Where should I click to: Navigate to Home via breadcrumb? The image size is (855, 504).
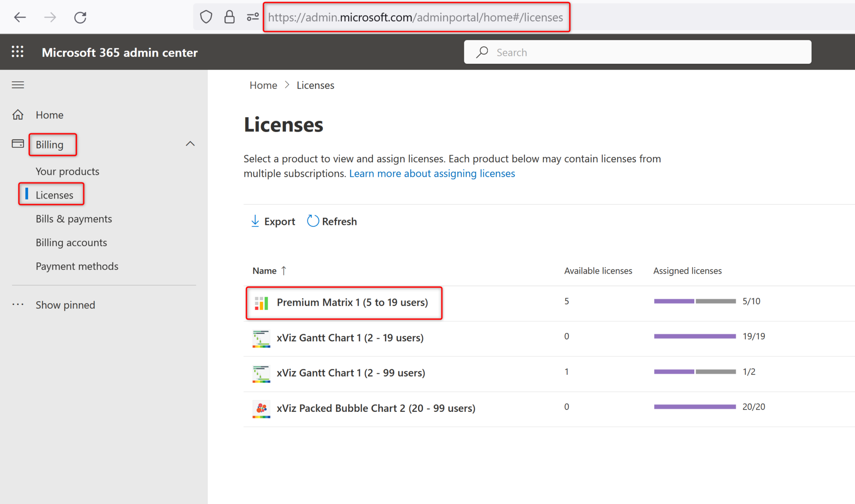pyautogui.click(x=263, y=85)
